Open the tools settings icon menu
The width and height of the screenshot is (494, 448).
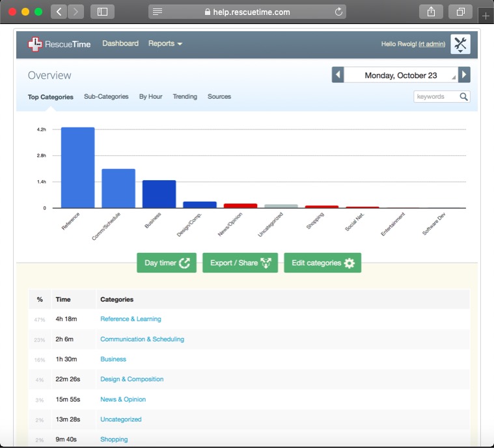point(460,44)
